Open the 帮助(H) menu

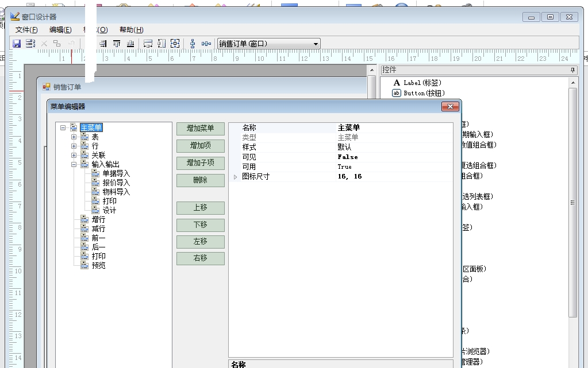[x=131, y=30]
